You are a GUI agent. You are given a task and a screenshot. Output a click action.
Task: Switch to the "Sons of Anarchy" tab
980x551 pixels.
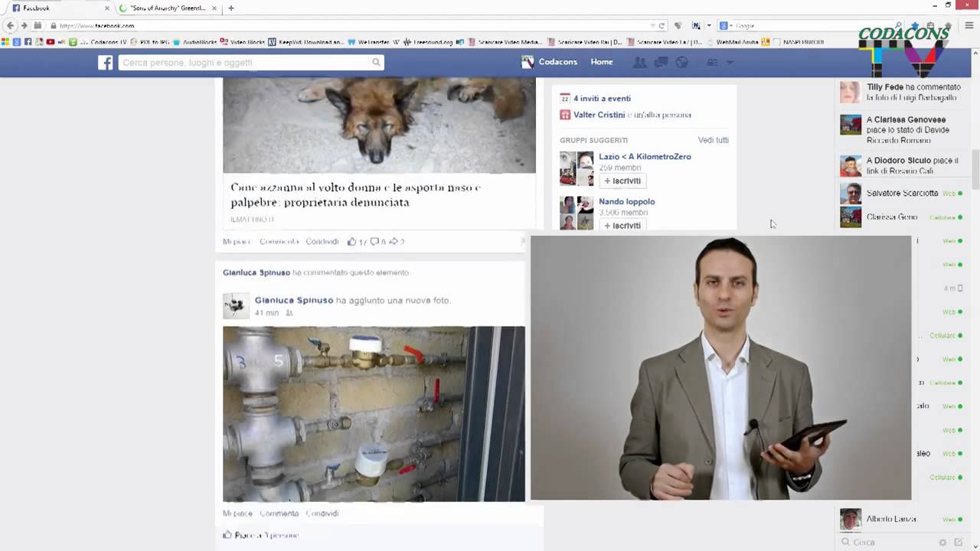click(168, 8)
